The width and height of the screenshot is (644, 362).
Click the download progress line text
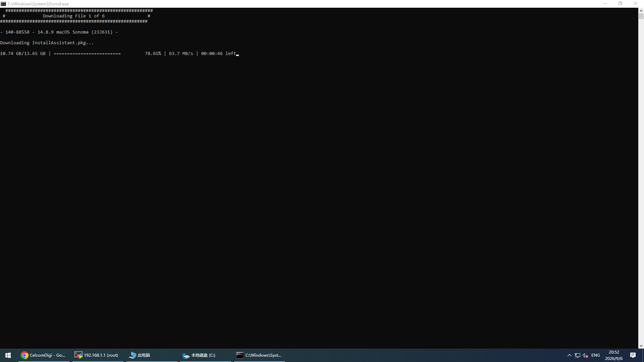[x=118, y=54]
